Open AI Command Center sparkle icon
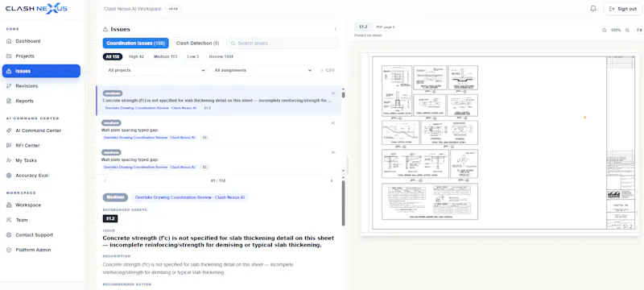 pos(9,130)
